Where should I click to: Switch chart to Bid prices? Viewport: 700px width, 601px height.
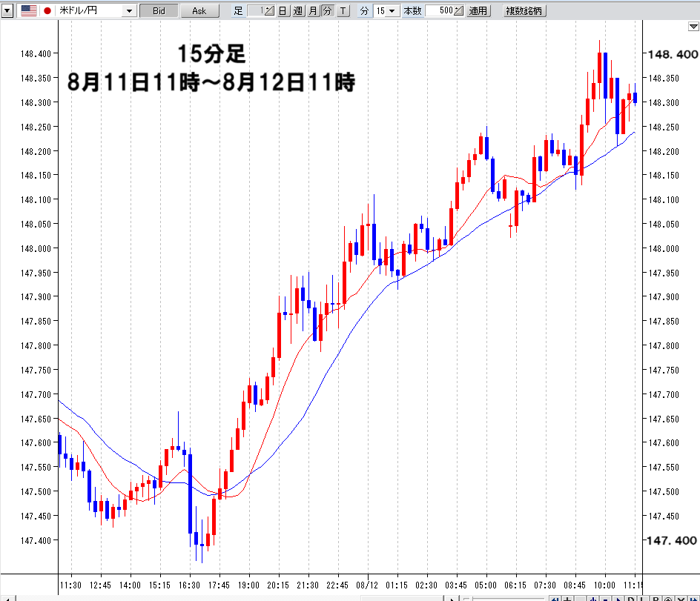pyautogui.click(x=159, y=10)
